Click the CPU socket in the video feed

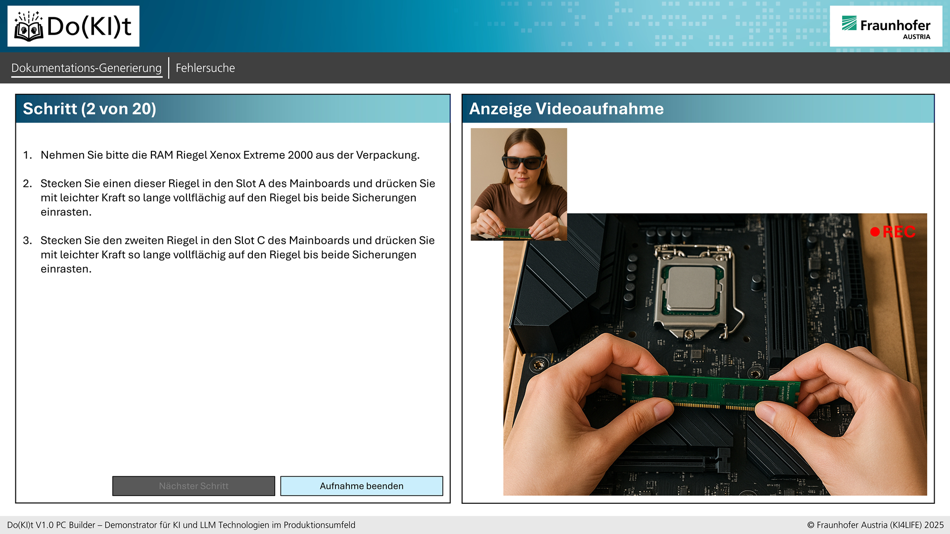[x=691, y=287]
